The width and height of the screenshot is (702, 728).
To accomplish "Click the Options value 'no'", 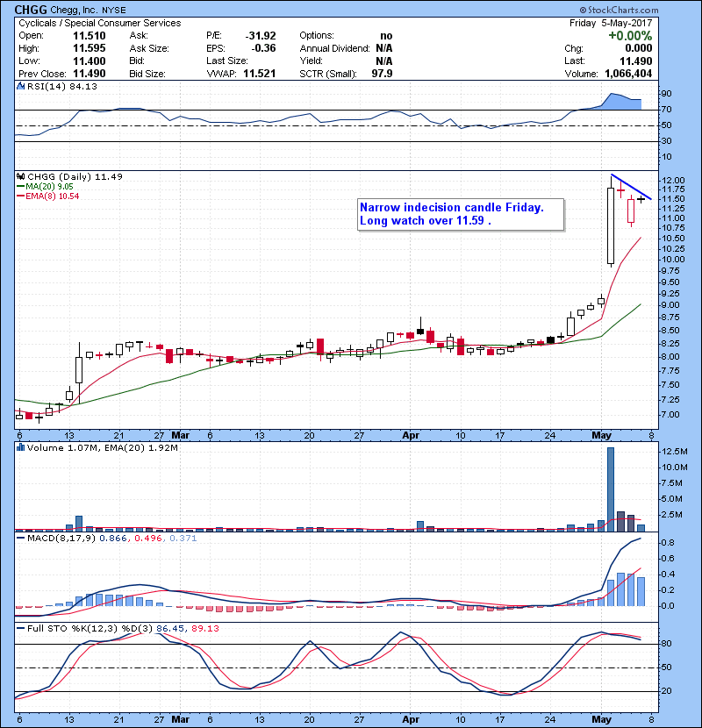I will tap(386, 36).
